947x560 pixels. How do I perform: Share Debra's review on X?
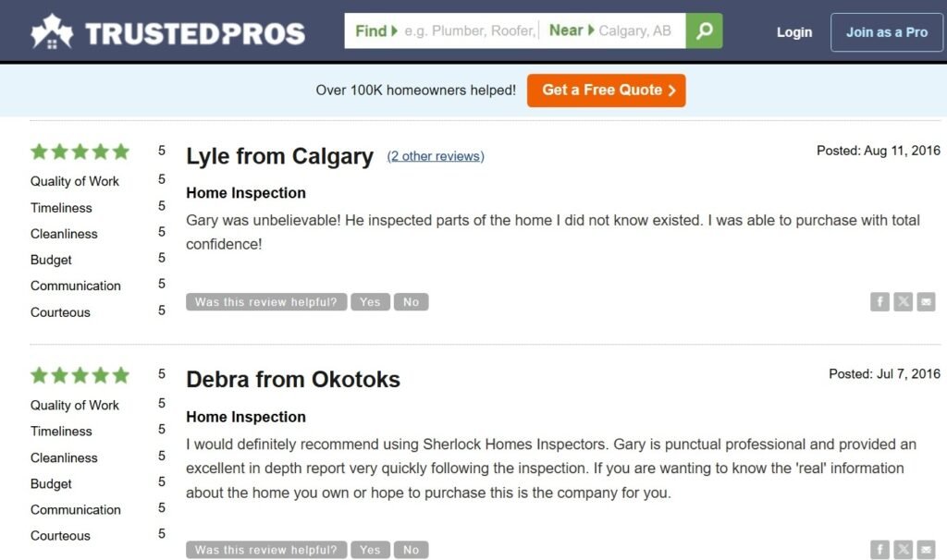click(903, 549)
